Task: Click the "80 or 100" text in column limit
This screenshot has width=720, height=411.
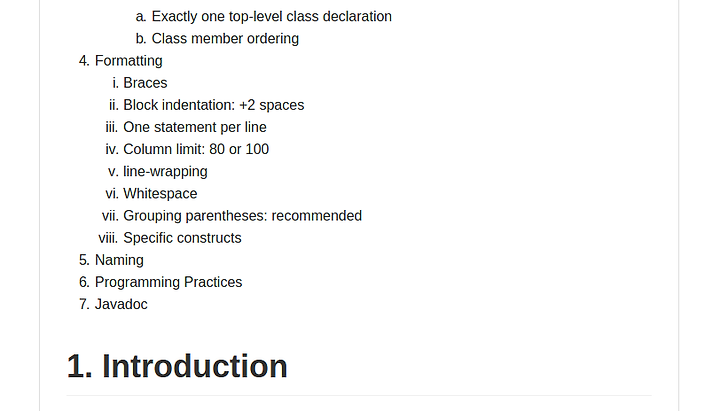Action: pyautogui.click(x=239, y=149)
